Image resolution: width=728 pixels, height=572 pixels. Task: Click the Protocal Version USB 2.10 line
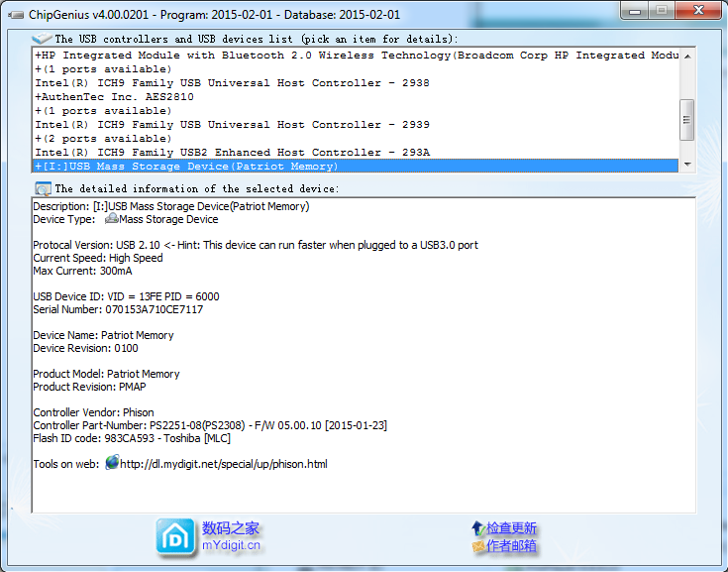(256, 245)
